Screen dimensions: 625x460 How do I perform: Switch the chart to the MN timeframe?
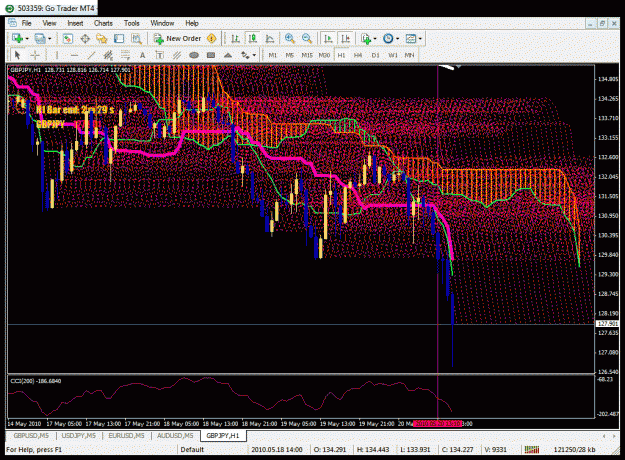pyautogui.click(x=409, y=55)
